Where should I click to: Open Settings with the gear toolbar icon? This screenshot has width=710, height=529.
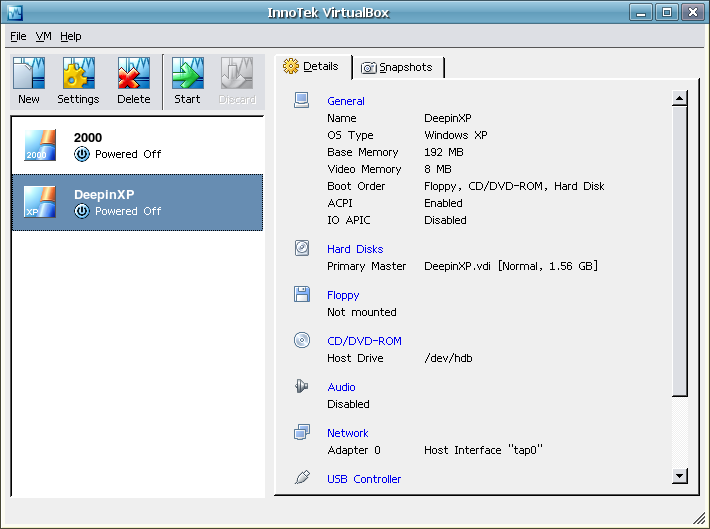pyautogui.click(x=78, y=73)
